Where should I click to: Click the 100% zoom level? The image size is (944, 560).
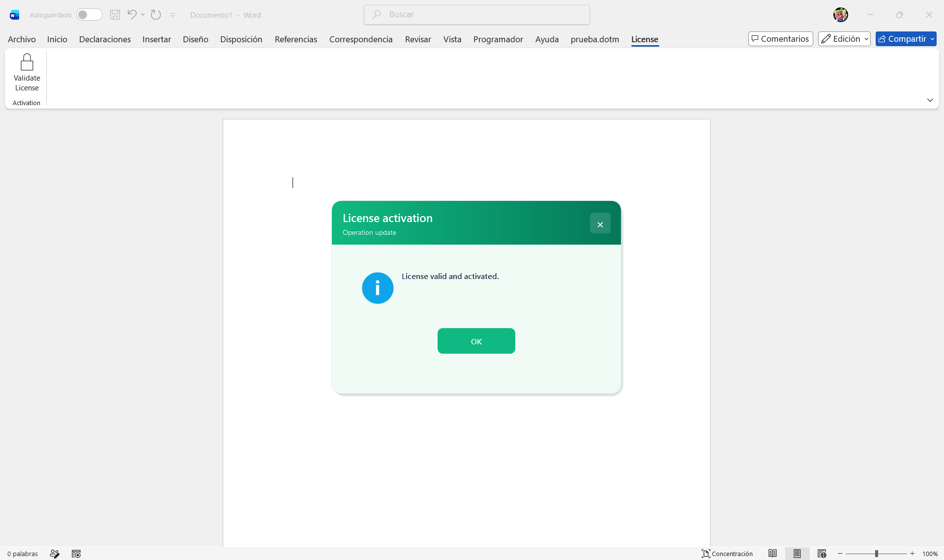pos(930,554)
